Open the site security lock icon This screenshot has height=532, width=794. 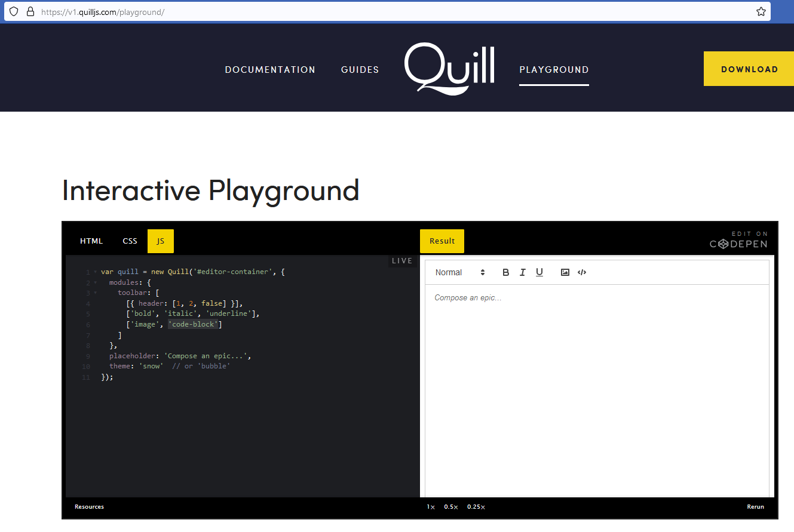[x=30, y=11]
